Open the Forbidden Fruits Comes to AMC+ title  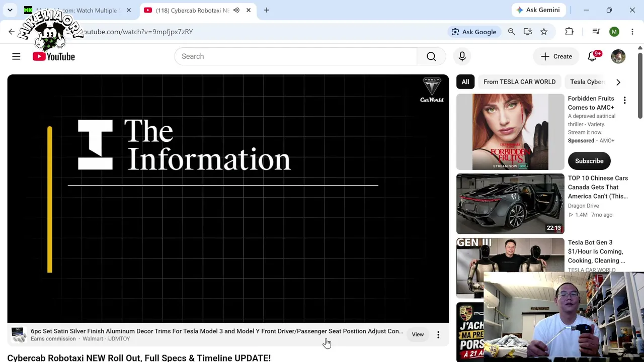591,103
